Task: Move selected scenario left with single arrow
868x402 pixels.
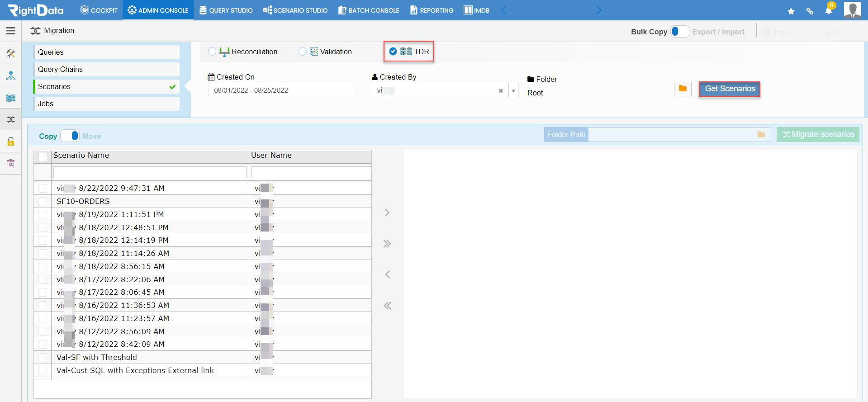Action: 387,274
